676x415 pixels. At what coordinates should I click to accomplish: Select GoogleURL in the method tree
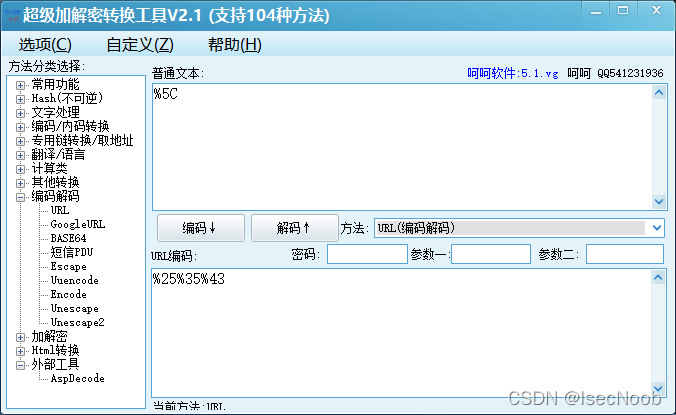[78, 224]
